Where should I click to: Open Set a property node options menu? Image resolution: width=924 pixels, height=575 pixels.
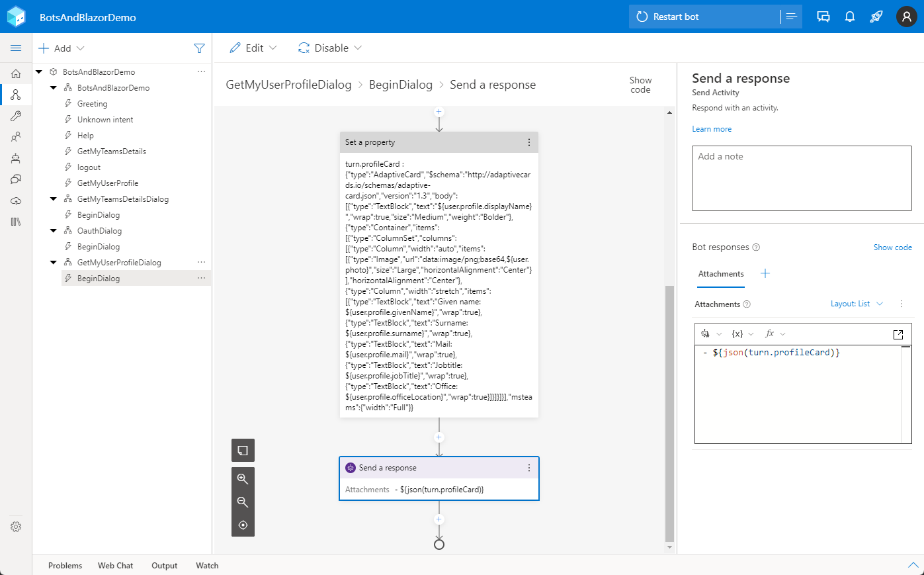pos(528,142)
